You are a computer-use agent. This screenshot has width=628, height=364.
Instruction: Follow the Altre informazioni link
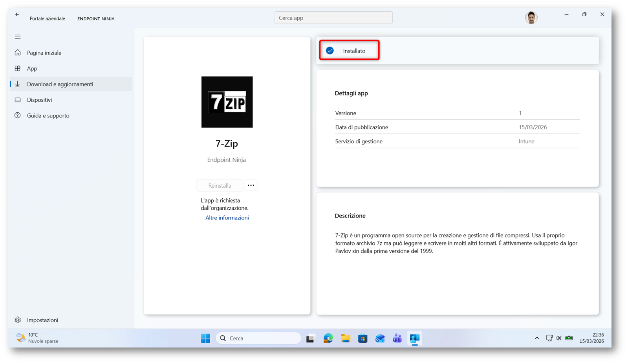point(227,218)
